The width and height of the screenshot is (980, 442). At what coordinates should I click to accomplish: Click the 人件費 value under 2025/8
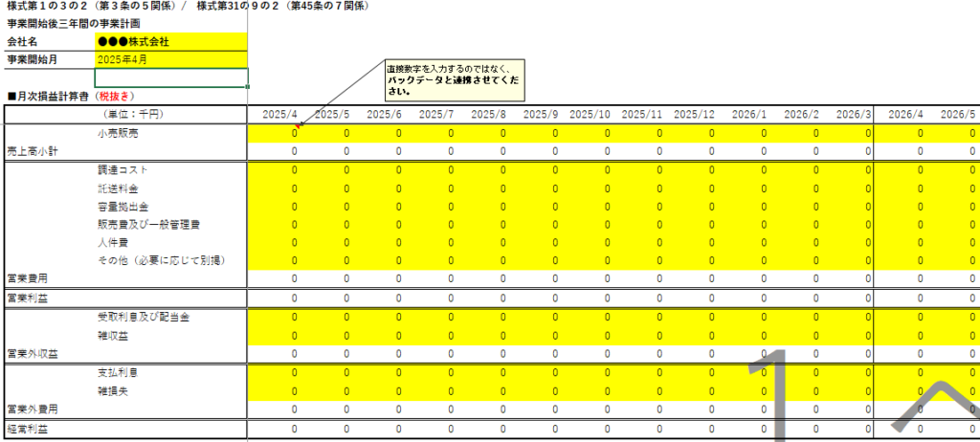pyautogui.click(x=487, y=243)
